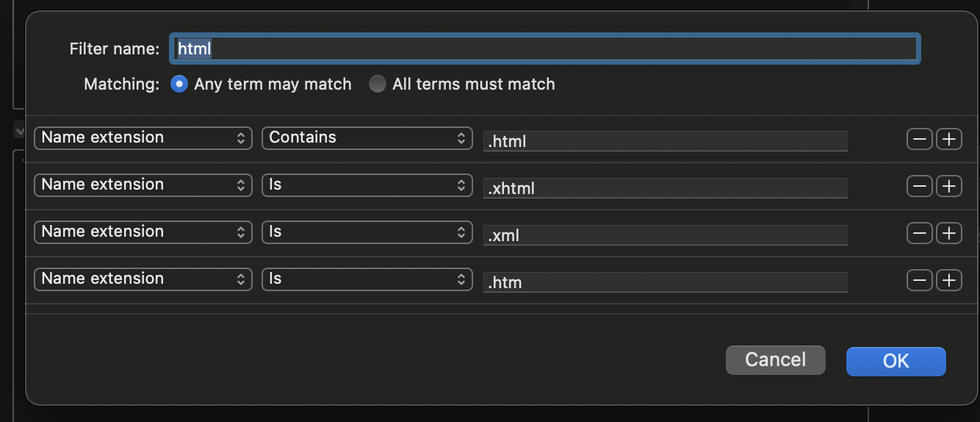Screen dimensions: 980x422
Task: Select 'All terms must match' option
Action: click(377, 84)
